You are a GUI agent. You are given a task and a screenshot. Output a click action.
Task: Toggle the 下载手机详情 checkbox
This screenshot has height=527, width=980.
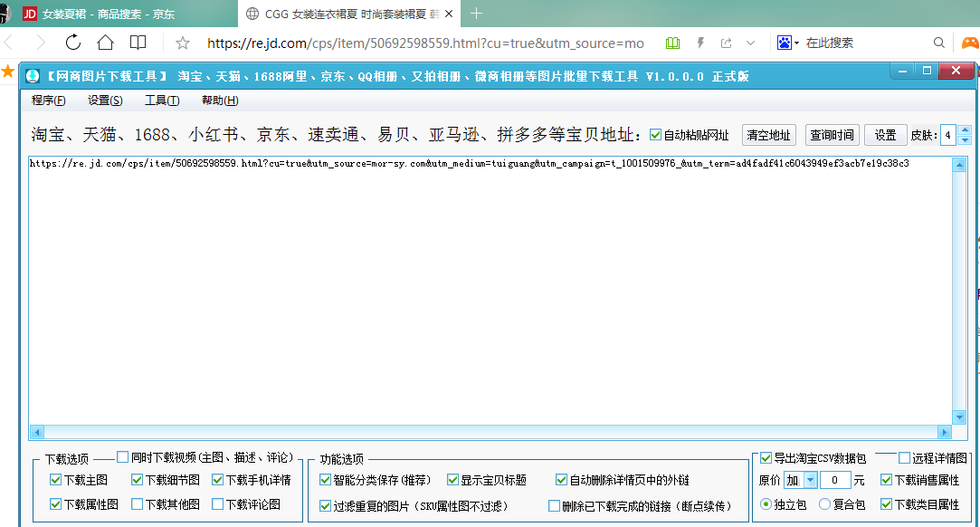[217, 480]
